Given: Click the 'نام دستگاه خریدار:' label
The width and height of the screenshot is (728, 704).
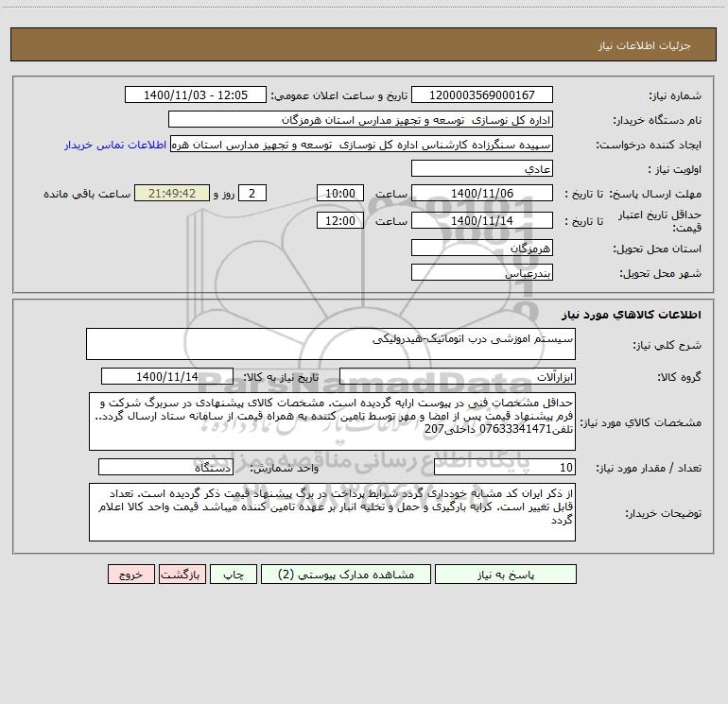Looking at the screenshot, I should (x=657, y=121).
